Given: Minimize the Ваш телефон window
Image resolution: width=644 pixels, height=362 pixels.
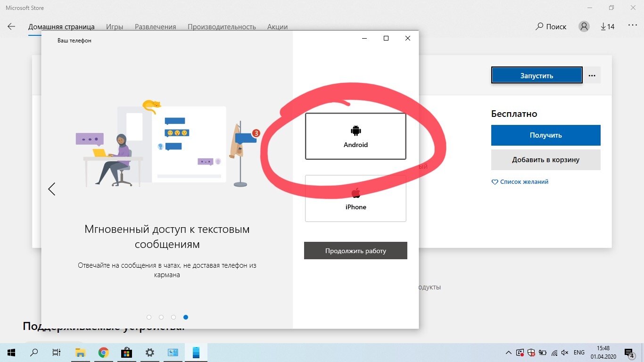Looking at the screenshot, I should tap(364, 38).
